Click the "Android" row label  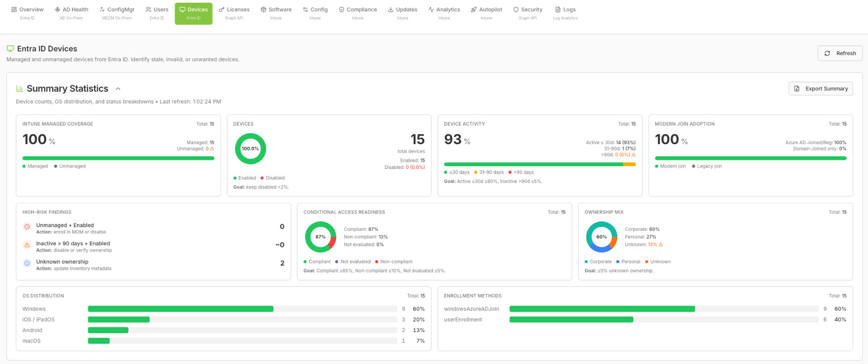click(33, 330)
